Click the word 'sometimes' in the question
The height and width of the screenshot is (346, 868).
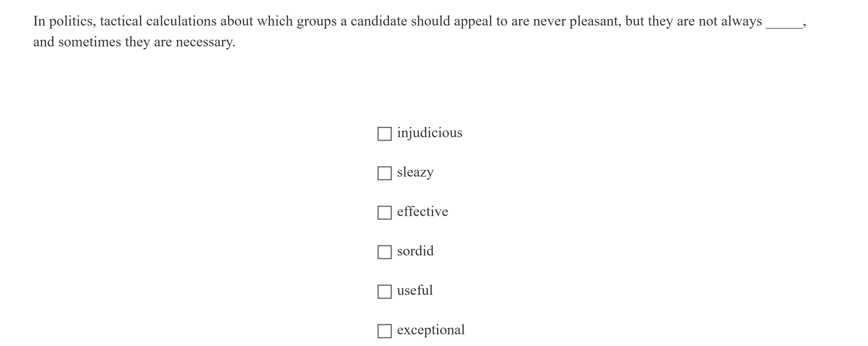(x=89, y=42)
